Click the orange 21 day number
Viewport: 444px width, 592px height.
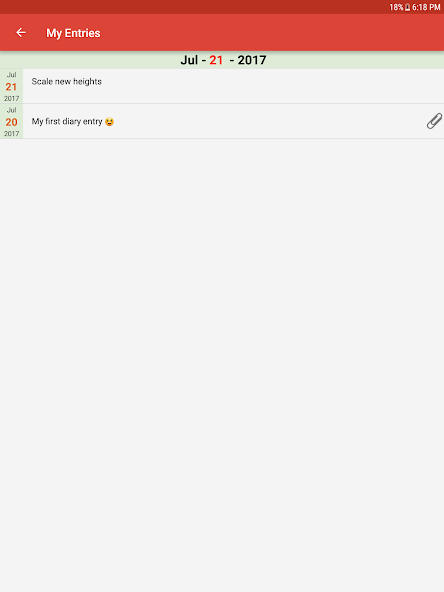(11, 87)
